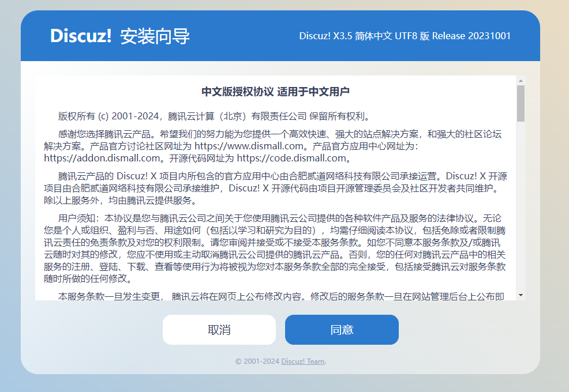Click the version text Discuz! X3.5 简体中文 UTF8 版
The image size is (569, 392).
point(364,36)
